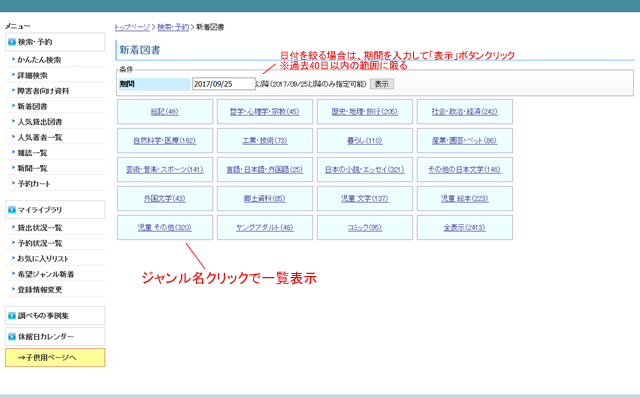This screenshot has height=398, width=640.
Task: Open かんたん検索 in the side menu
Action: pyautogui.click(x=39, y=60)
